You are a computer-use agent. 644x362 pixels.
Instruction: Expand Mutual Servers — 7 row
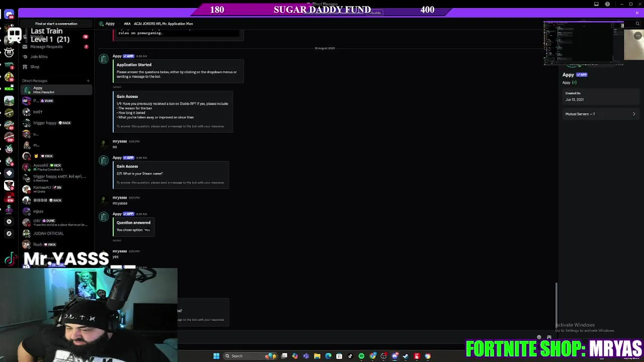pyautogui.click(x=600, y=114)
